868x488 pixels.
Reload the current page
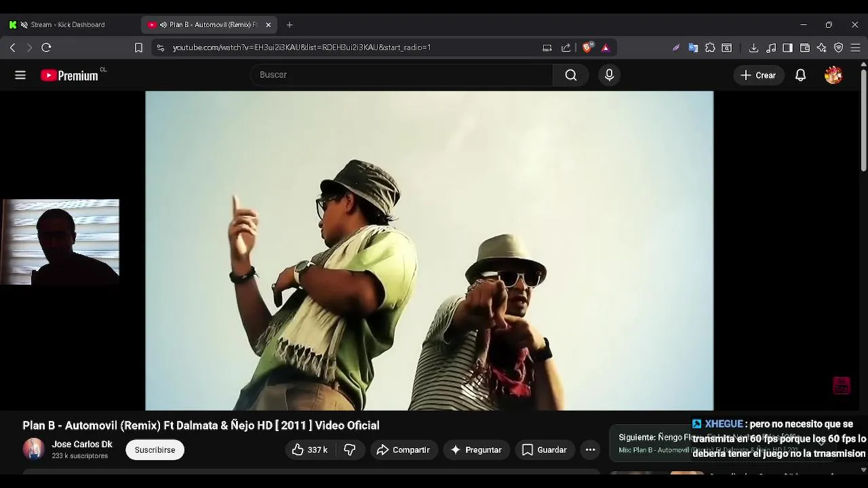[46, 47]
